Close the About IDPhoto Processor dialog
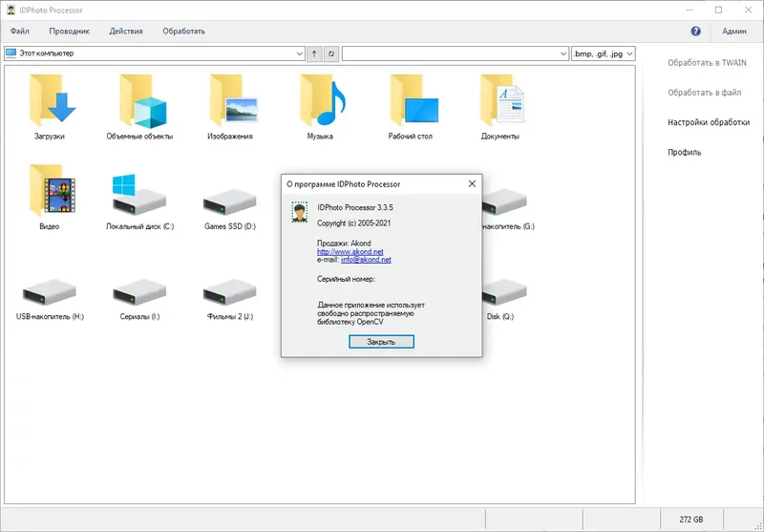Screen dimensions: 764x532 (x=472, y=183)
